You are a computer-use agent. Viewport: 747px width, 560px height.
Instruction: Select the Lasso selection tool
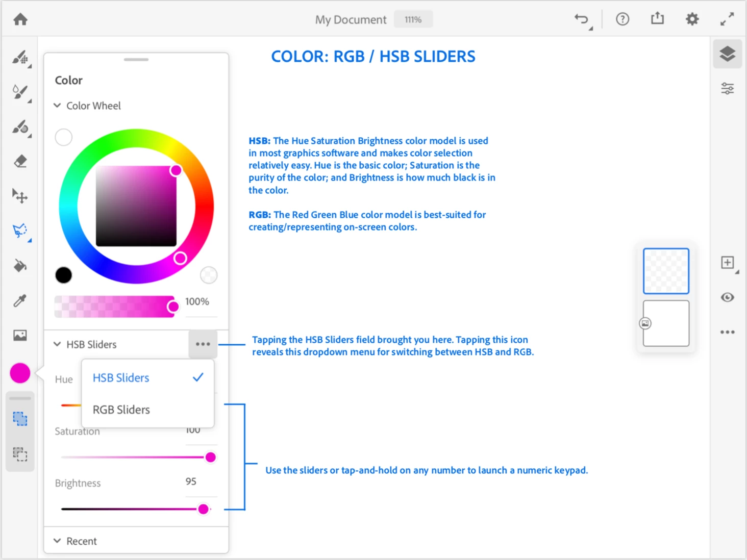pyautogui.click(x=20, y=231)
